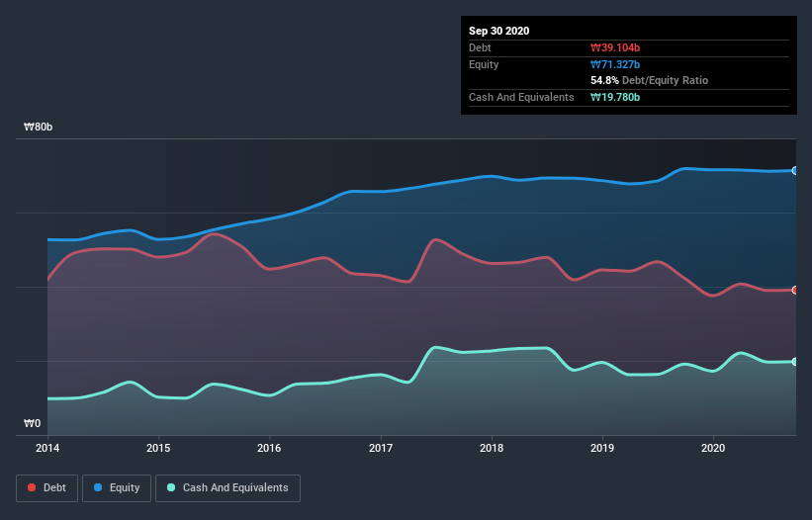The width and height of the screenshot is (812, 520).
Task: Toggle Cash And Equivalents legend button
Action: click(x=227, y=488)
